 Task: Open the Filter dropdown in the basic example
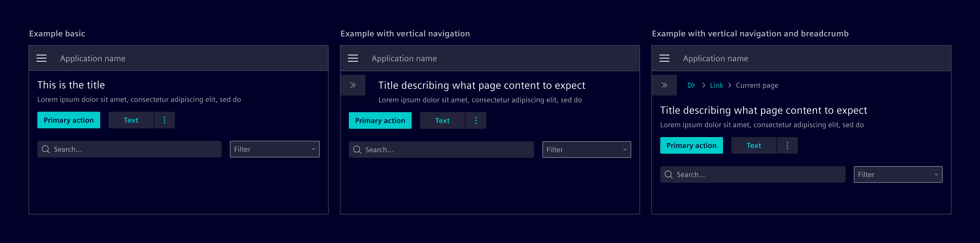tap(274, 149)
